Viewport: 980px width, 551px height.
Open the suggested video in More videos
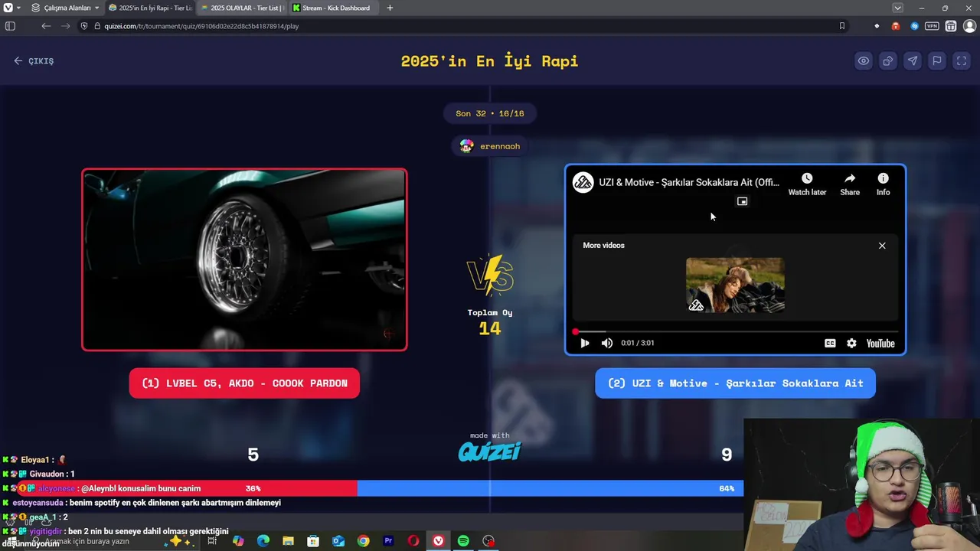tap(735, 285)
